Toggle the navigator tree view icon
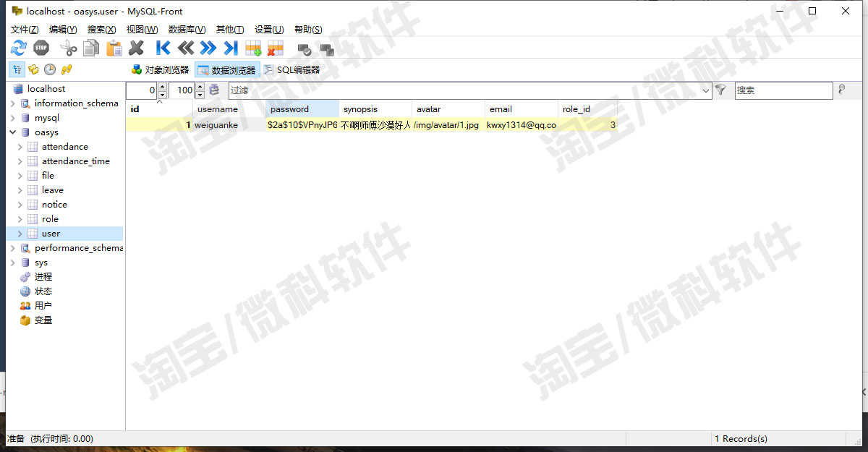The height and width of the screenshot is (452, 868). 17,70
